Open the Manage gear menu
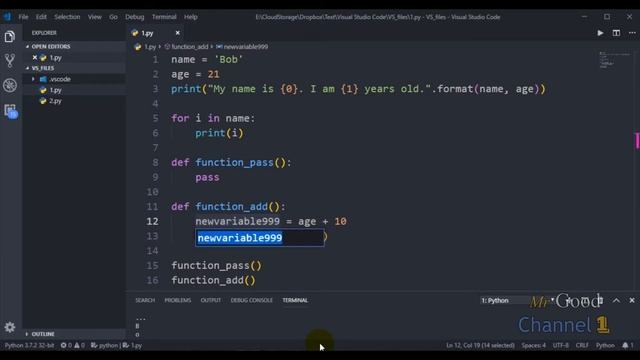This screenshot has height=360, width=640. (x=10, y=327)
